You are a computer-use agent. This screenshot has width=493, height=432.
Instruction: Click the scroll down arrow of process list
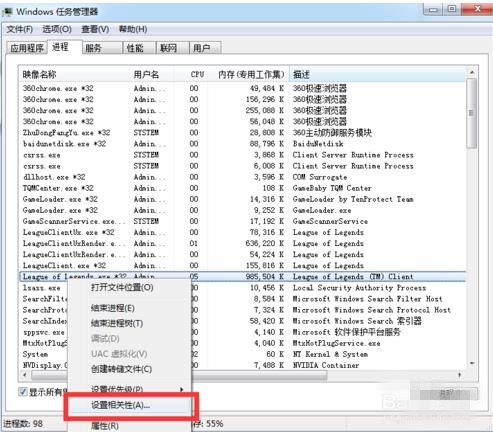click(472, 363)
